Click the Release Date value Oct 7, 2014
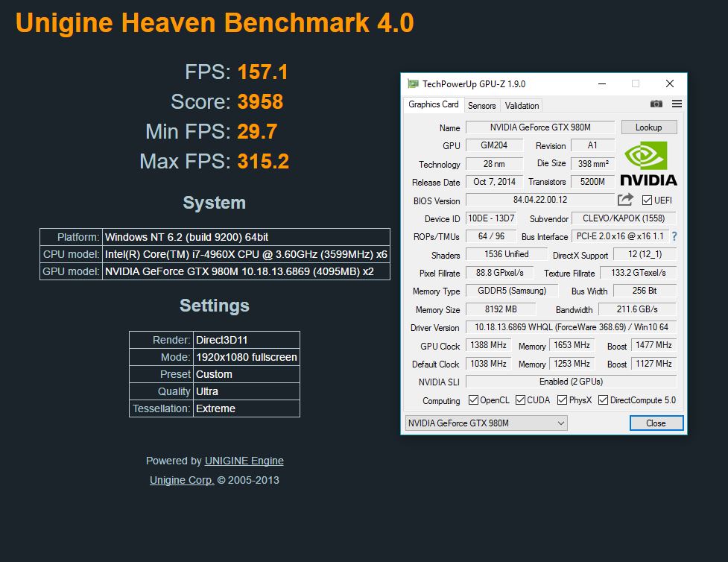The width and height of the screenshot is (728, 562). click(x=494, y=182)
